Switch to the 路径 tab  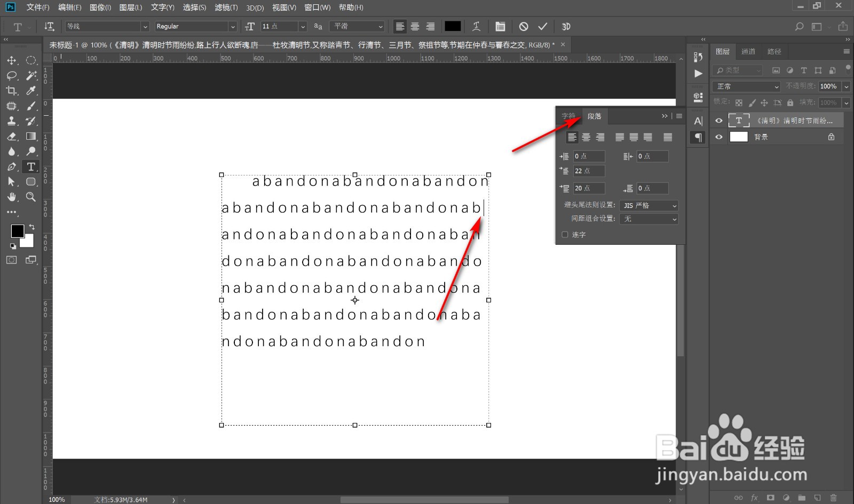774,51
